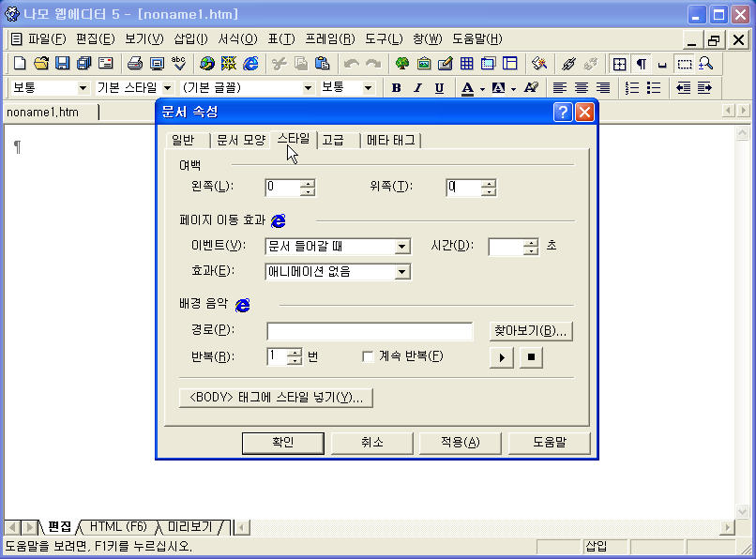Open the font size 보통 dropdown

tap(368, 88)
